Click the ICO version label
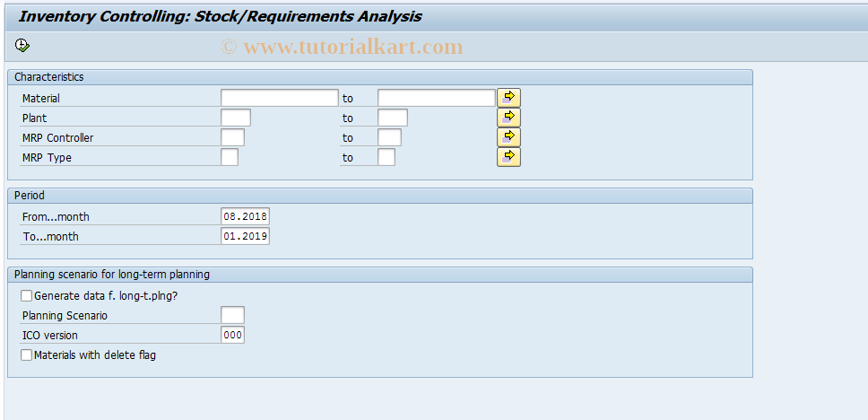Image resolution: width=868 pixels, height=420 pixels. point(50,336)
